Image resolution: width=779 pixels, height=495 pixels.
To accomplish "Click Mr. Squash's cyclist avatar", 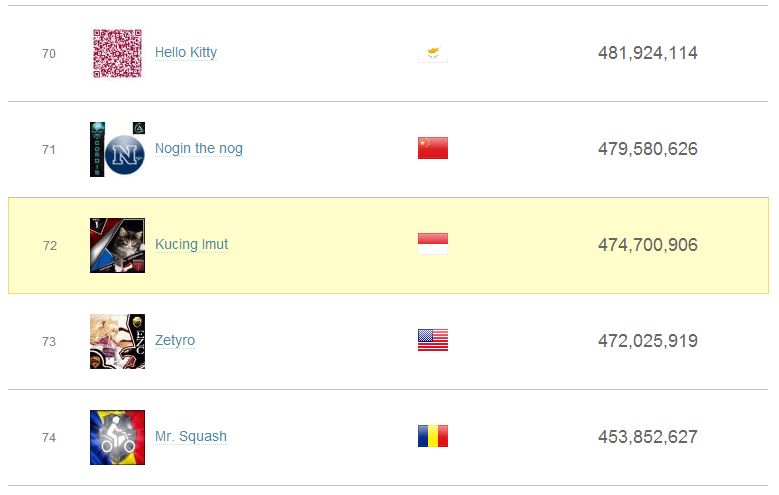I will [x=117, y=437].
